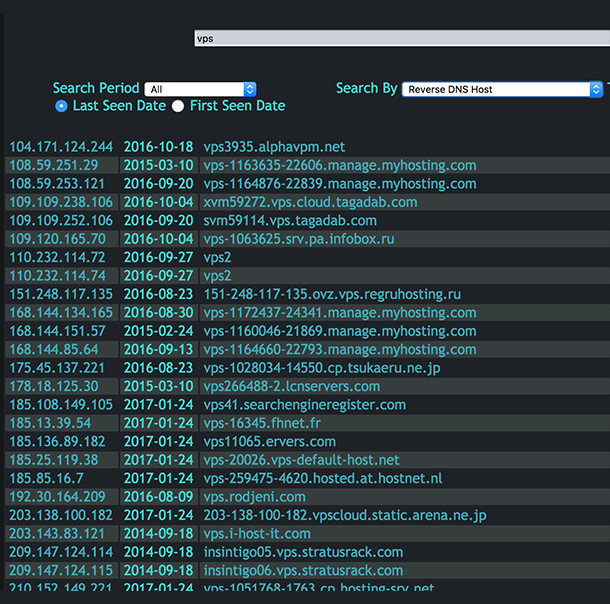610x604 pixels.
Task: Click the Search By label
Action: (366, 89)
